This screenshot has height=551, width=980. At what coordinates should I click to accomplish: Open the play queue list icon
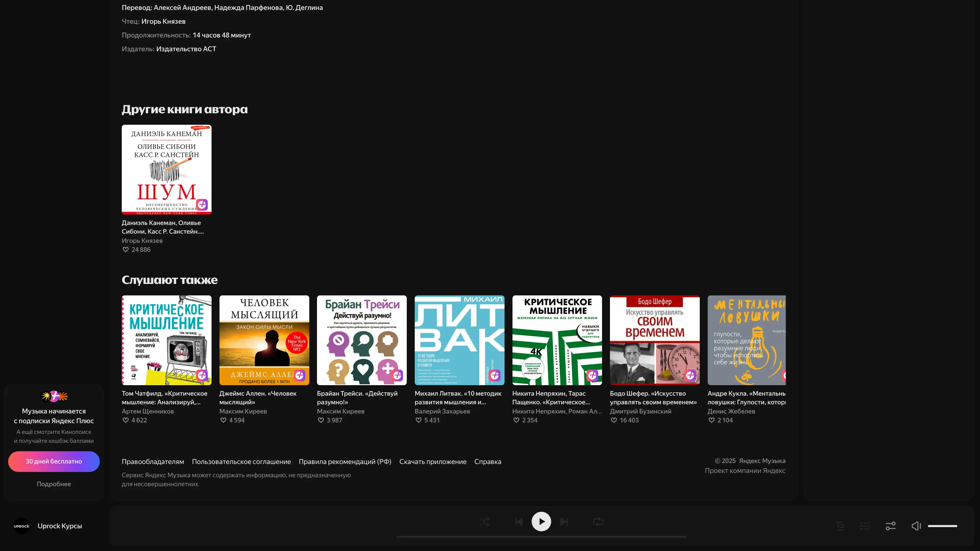pos(865,526)
